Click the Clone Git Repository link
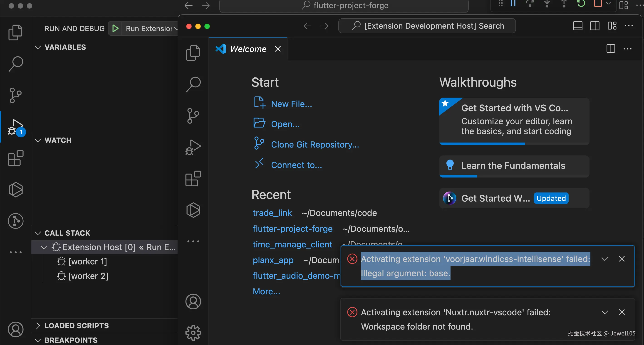Viewport: 644px width, 345px height. tap(315, 145)
